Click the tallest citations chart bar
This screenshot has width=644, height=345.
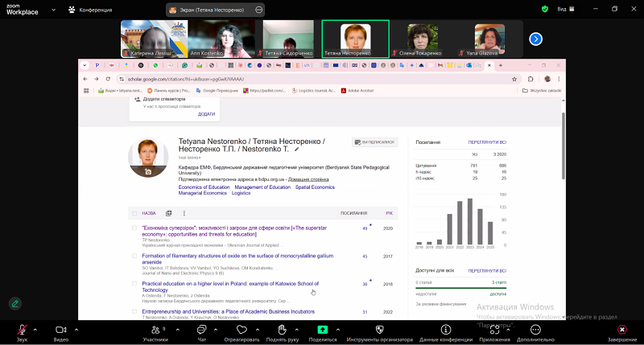470,221
